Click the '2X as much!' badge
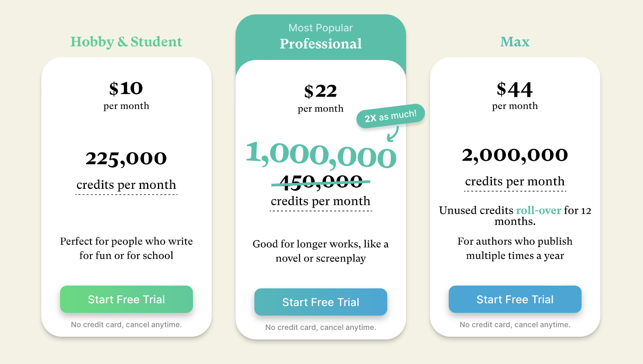Image resolution: width=643 pixels, height=364 pixels. tap(391, 116)
